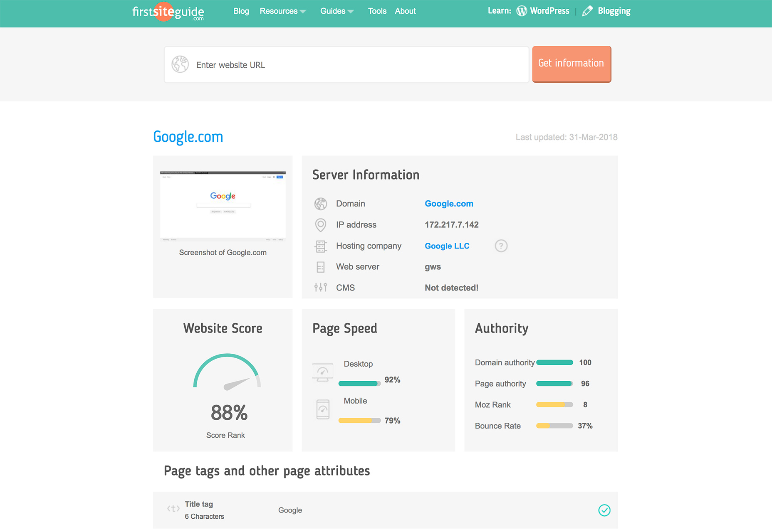772x532 pixels.
Task: Click the desktop monitor speed icon
Action: pyautogui.click(x=323, y=372)
